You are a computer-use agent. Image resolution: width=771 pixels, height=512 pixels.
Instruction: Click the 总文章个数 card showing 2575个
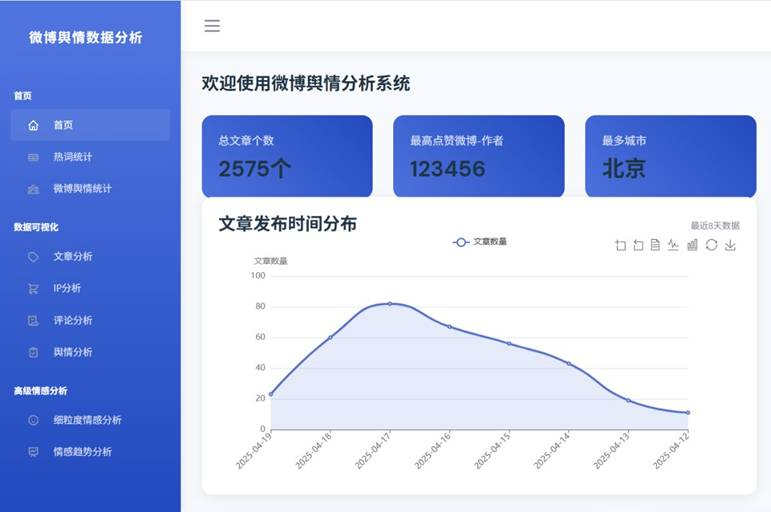click(287, 156)
